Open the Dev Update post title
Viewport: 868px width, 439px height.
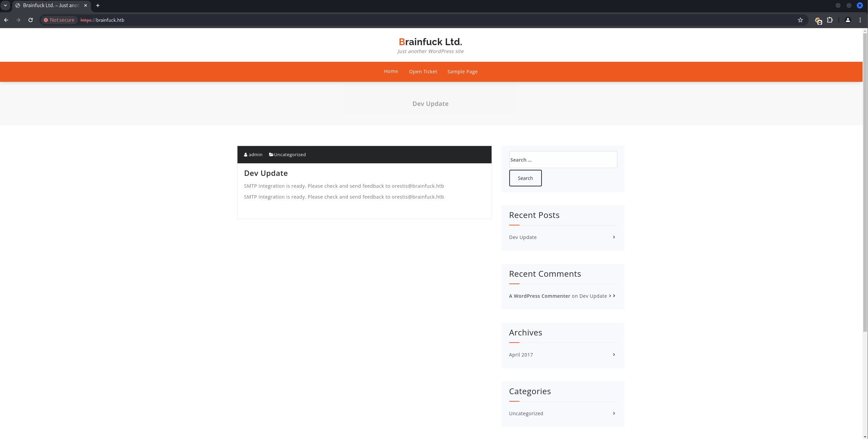pyautogui.click(x=266, y=173)
